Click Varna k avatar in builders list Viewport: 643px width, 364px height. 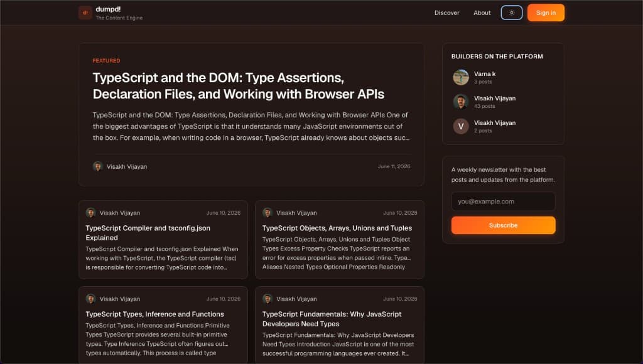[460, 77]
